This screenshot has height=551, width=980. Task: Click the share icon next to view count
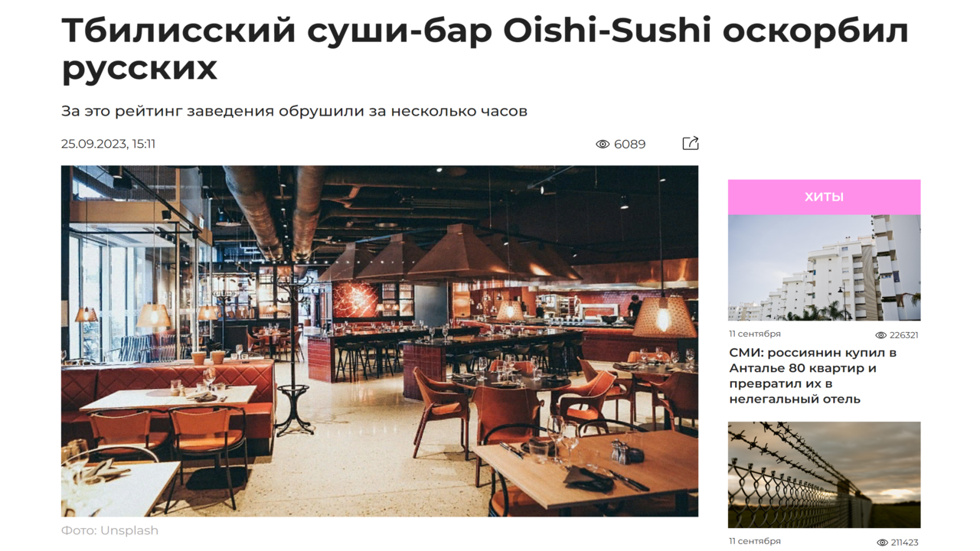click(690, 143)
